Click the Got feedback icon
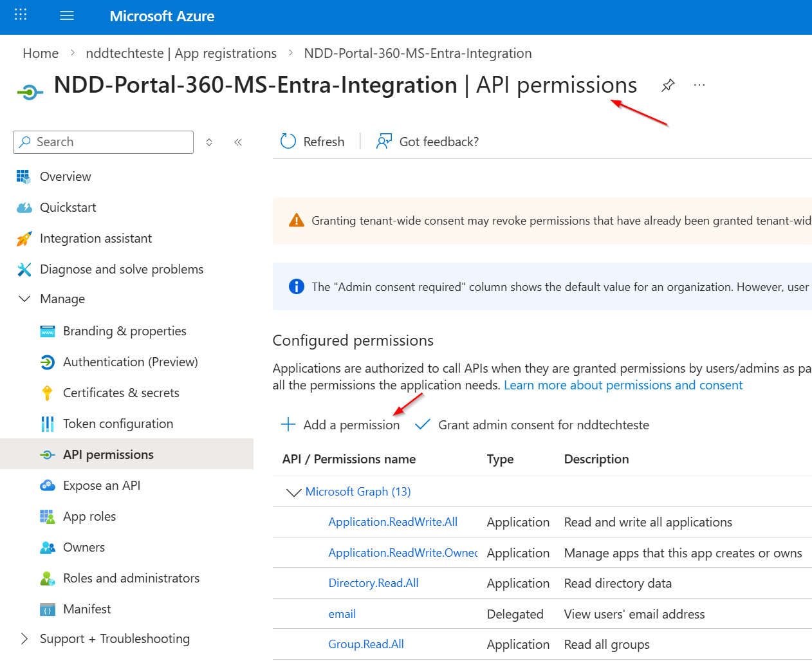Screen dimensions: 812x661 384,142
